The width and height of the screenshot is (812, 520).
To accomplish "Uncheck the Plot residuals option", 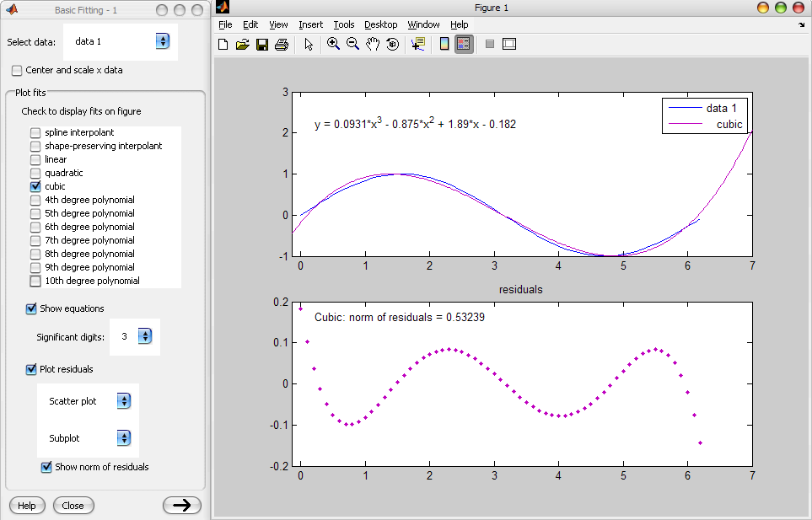I will (x=31, y=369).
